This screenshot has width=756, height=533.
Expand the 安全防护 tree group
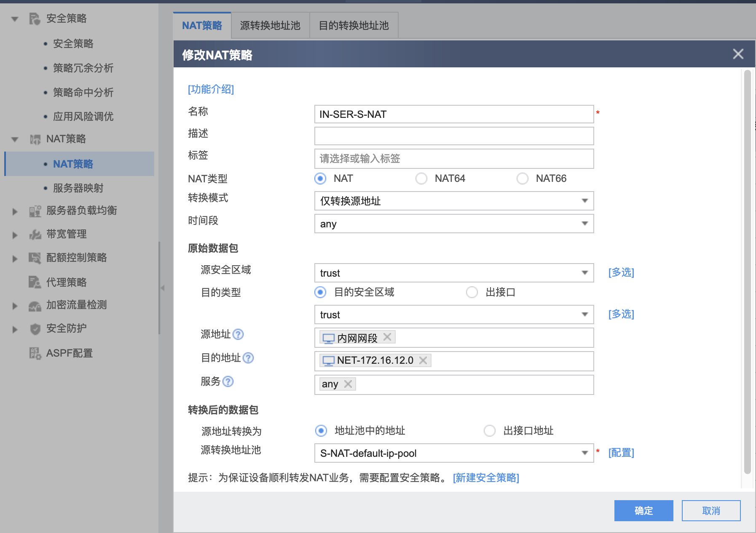pyautogui.click(x=15, y=329)
